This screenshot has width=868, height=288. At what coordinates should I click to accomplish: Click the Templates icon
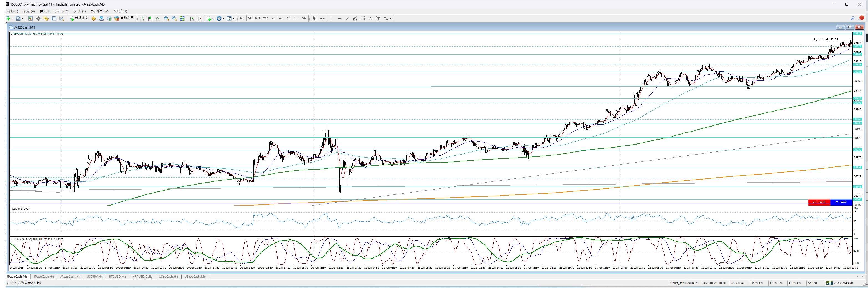[x=230, y=18]
